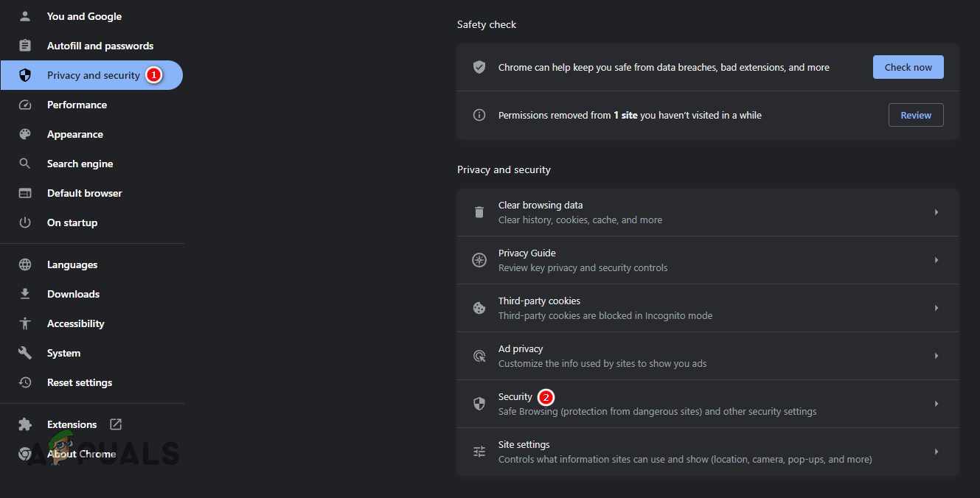980x498 pixels.
Task: Click the cookie icon for Third-party cookies
Action: pyautogui.click(x=479, y=308)
